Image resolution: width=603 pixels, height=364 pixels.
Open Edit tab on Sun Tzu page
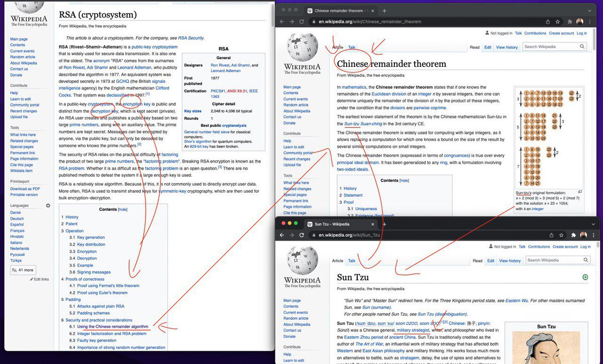point(491,261)
